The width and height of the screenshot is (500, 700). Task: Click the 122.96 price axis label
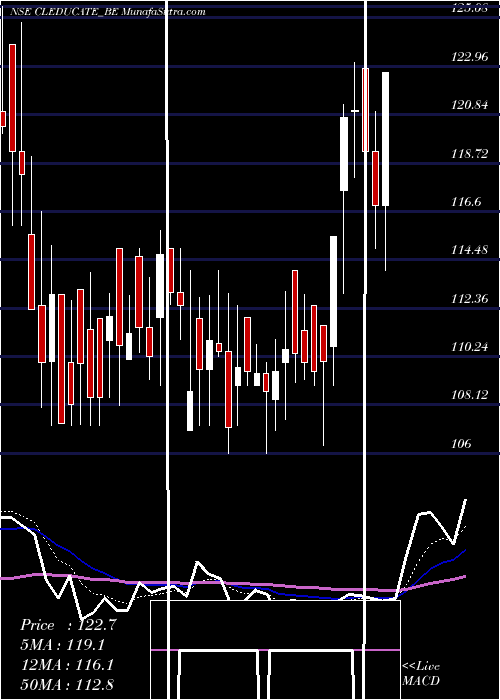click(x=469, y=57)
